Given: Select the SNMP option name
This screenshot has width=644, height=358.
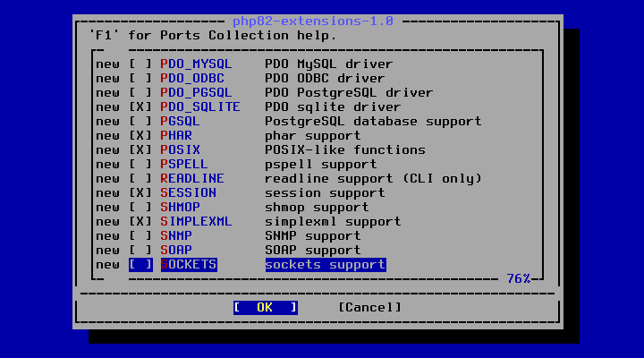Looking at the screenshot, I should click(x=176, y=236).
